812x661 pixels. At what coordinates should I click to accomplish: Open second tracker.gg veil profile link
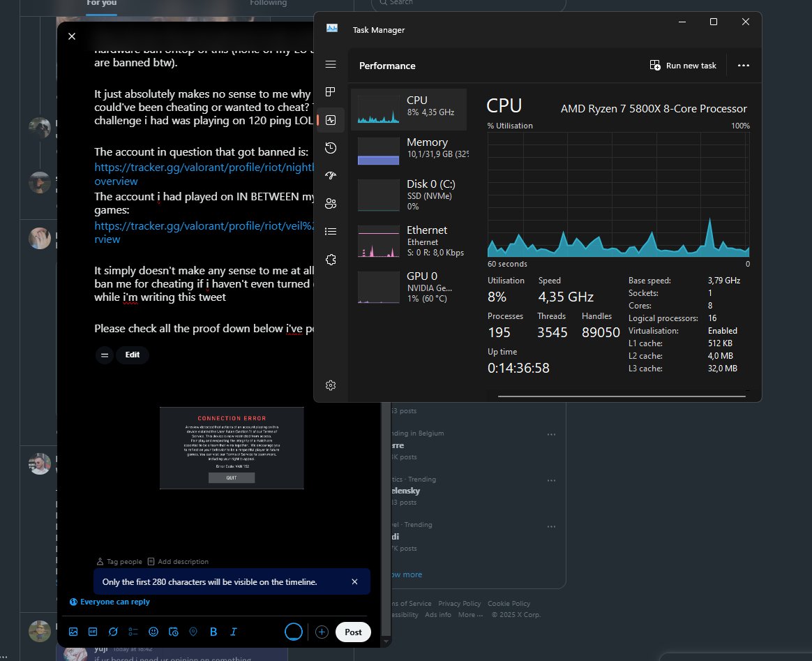204,232
